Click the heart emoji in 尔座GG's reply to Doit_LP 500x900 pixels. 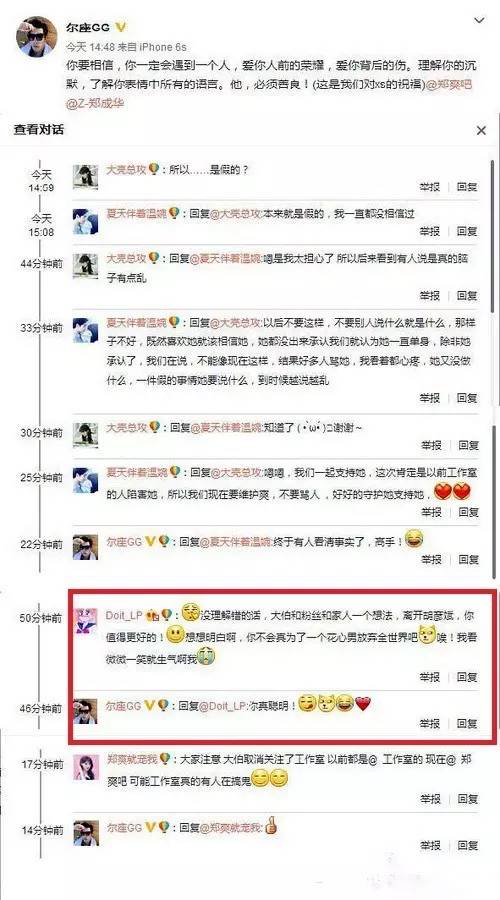point(363,704)
